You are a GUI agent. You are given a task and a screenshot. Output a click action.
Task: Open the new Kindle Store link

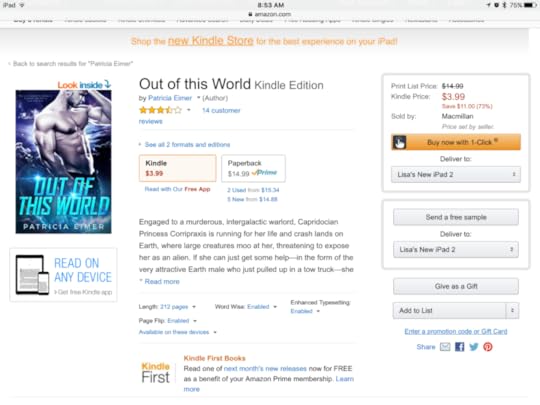pyautogui.click(x=210, y=41)
